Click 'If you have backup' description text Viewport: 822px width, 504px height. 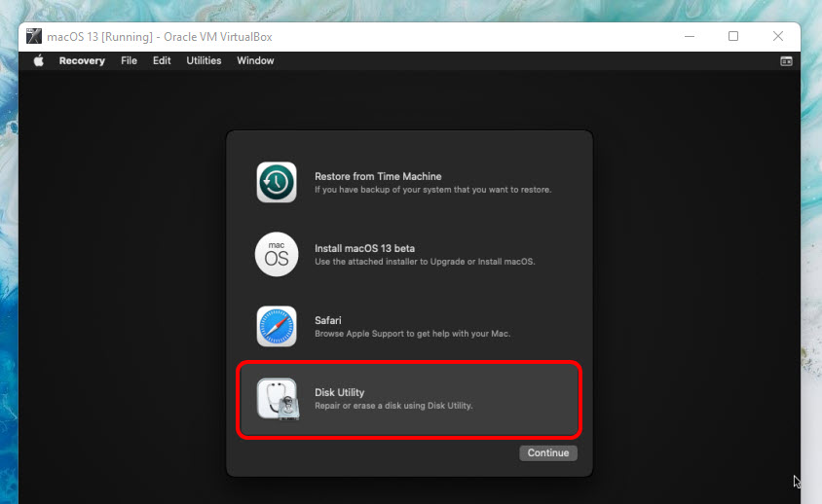[x=432, y=190]
